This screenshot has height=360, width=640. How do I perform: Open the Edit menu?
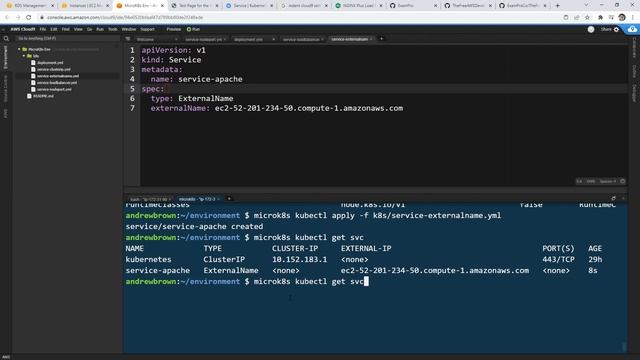(54, 29)
